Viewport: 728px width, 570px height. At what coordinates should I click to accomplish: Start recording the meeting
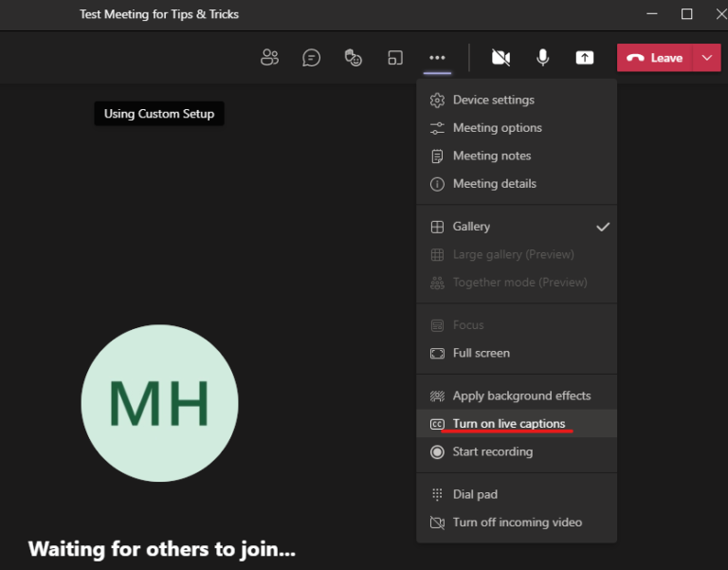point(517,451)
